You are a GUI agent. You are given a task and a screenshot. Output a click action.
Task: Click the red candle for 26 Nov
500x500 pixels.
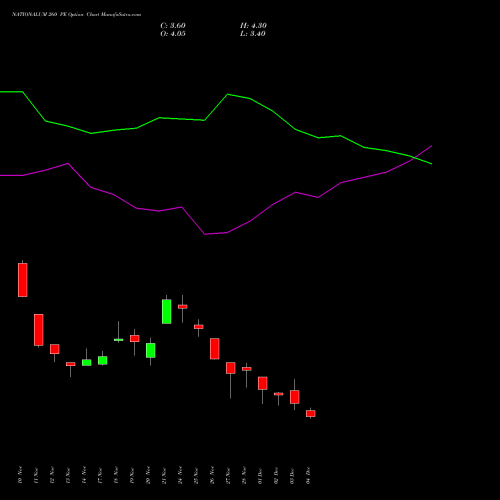(x=215, y=349)
